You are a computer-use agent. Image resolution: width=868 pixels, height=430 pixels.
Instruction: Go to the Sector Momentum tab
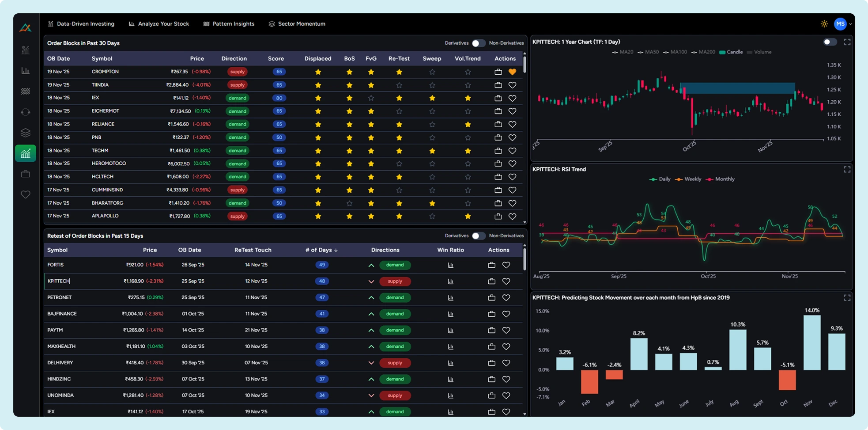[x=297, y=24]
